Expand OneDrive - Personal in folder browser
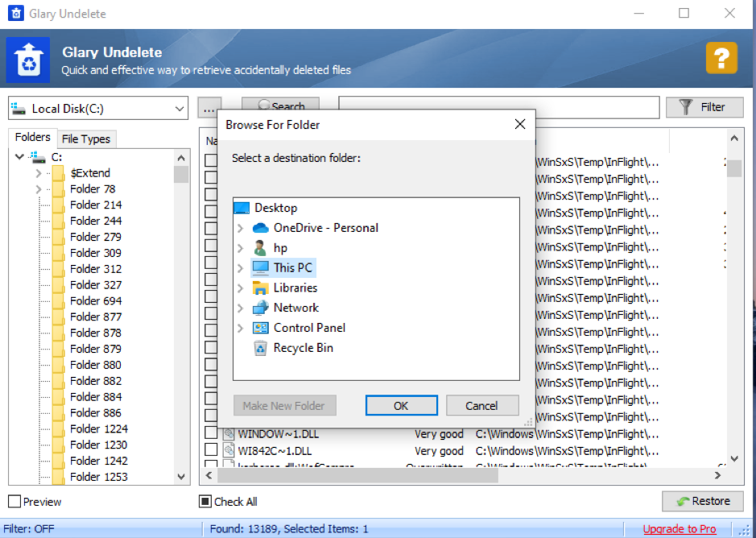The width and height of the screenshot is (756, 538). click(x=240, y=228)
